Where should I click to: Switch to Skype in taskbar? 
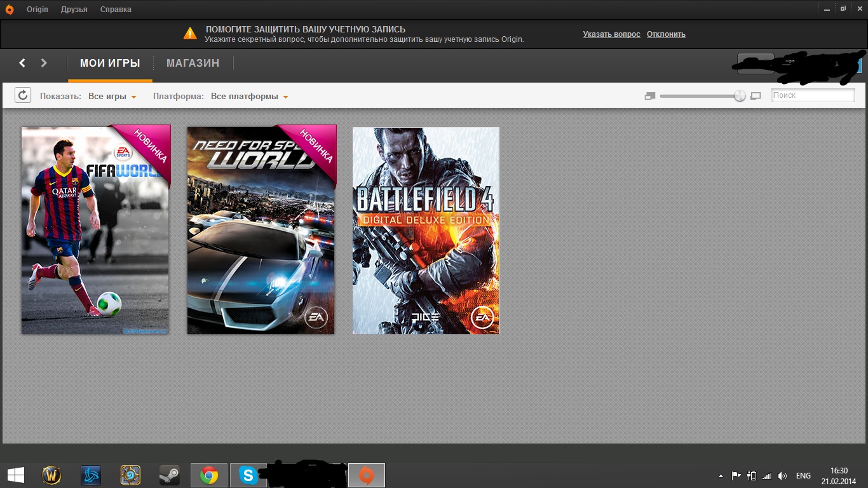pyautogui.click(x=248, y=475)
